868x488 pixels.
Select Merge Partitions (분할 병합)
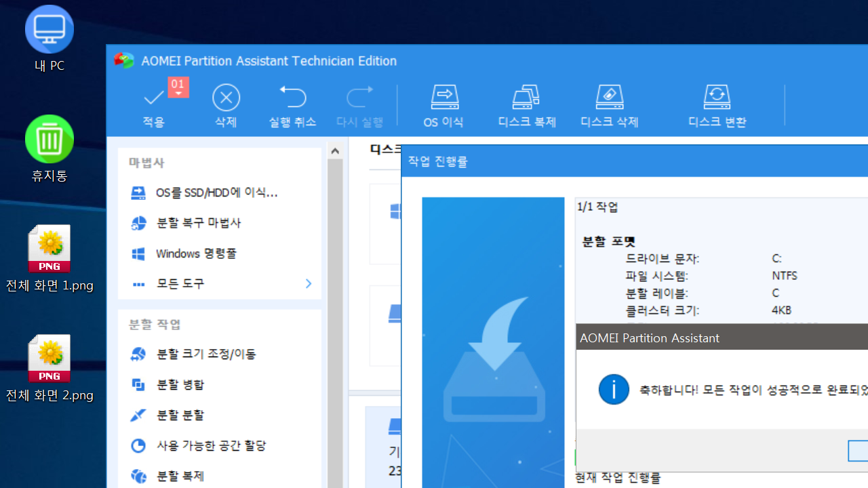click(x=180, y=384)
